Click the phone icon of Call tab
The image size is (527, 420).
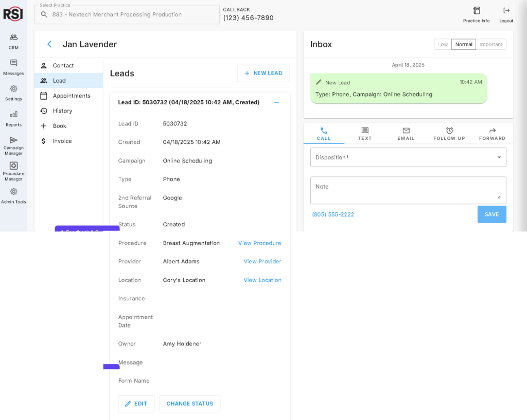pos(324,130)
